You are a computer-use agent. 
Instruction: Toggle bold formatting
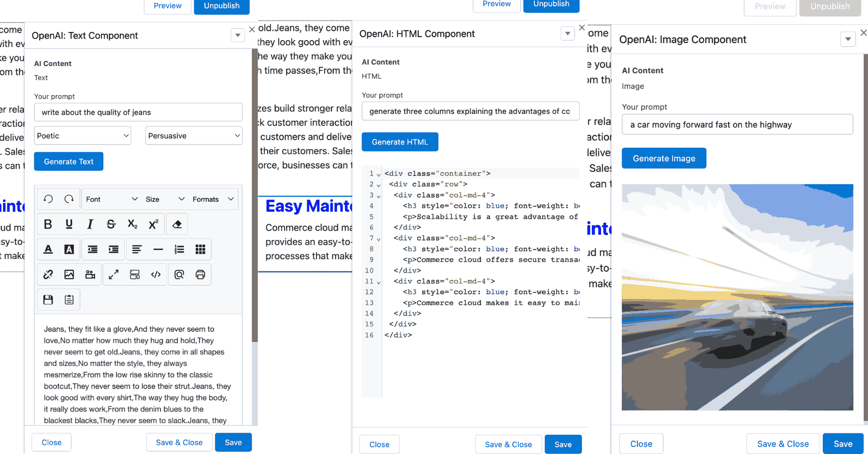point(48,224)
